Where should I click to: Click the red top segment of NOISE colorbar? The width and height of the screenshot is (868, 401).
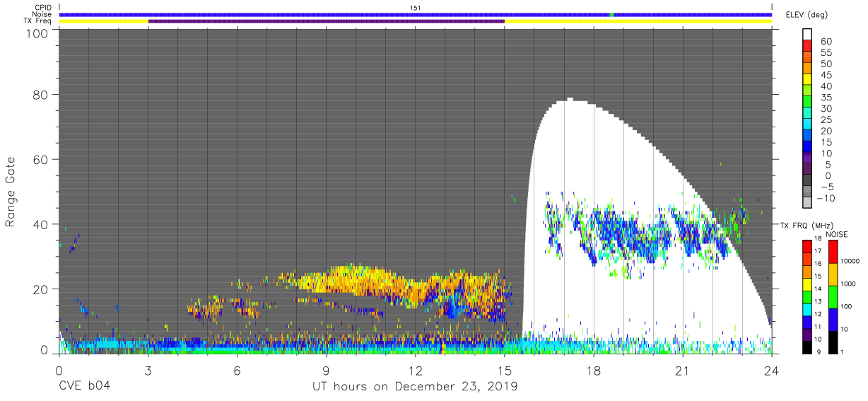(x=833, y=252)
